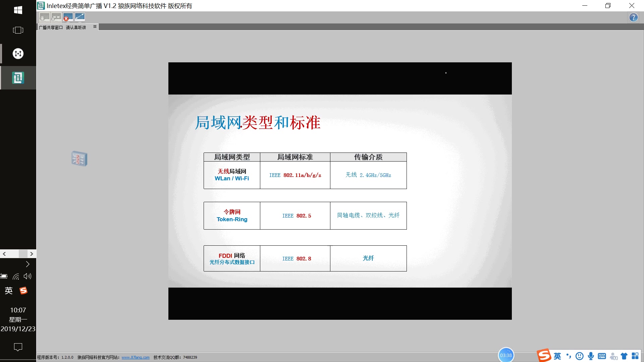Click the Sogou user account icon
This screenshot has height=362, width=644.
pos(613,356)
